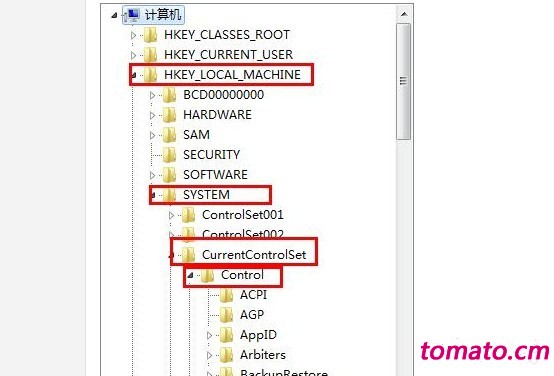
Task: Click the SAM folder icon
Action: (x=170, y=135)
